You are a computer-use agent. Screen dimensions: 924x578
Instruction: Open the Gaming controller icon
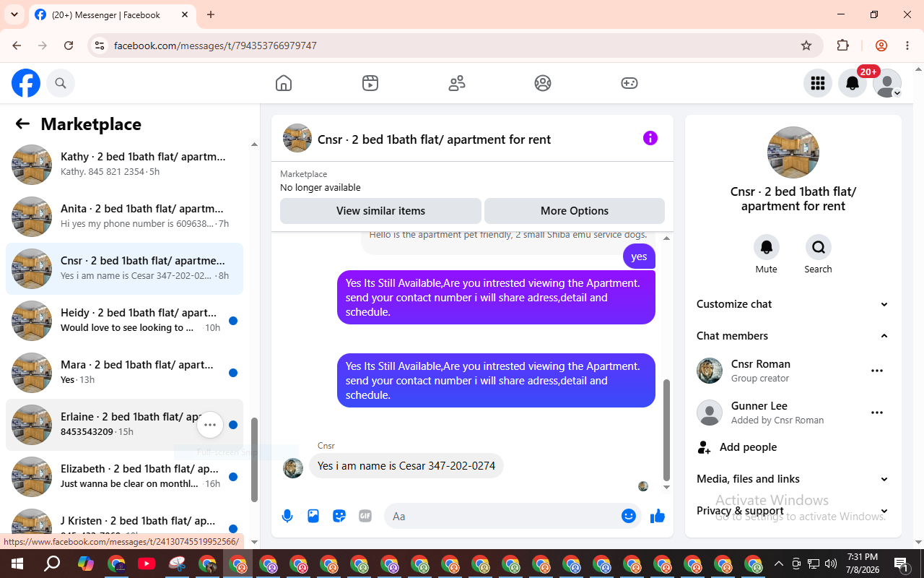pyautogui.click(x=629, y=83)
